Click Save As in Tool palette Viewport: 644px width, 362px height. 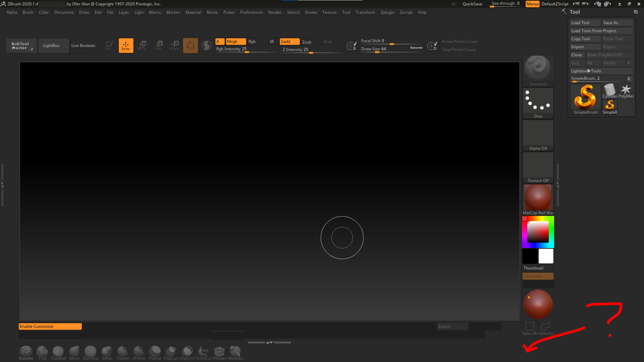pos(618,23)
